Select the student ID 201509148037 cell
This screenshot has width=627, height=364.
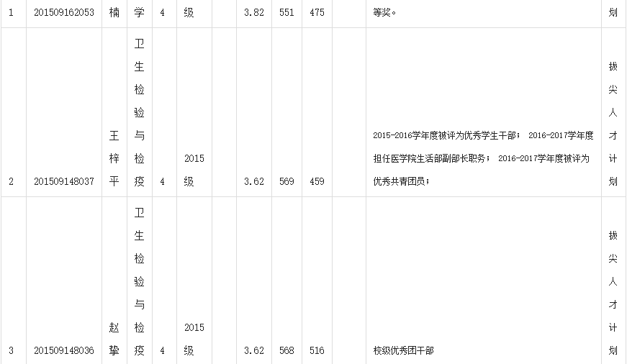point(64,182)
